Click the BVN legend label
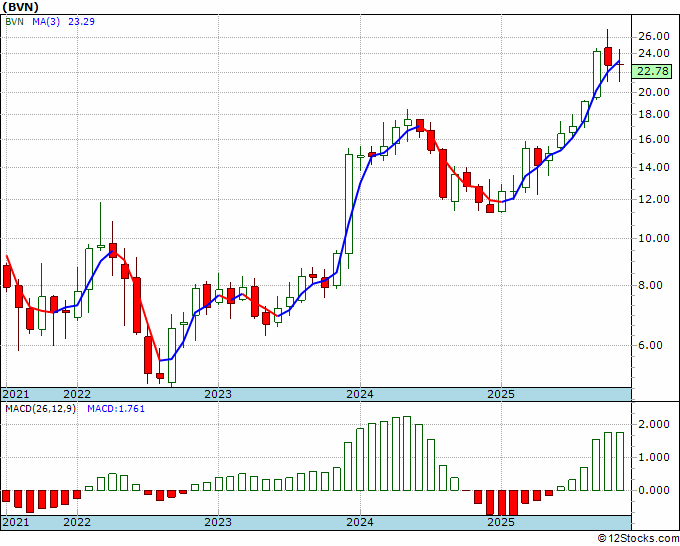This screenshot has height=546, width=680. (14, 22)
